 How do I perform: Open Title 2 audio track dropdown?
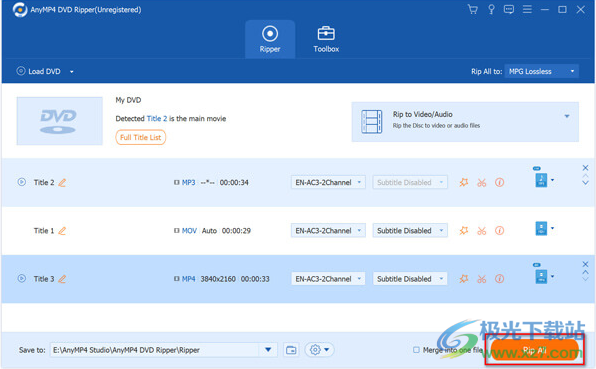click(328, 182)
